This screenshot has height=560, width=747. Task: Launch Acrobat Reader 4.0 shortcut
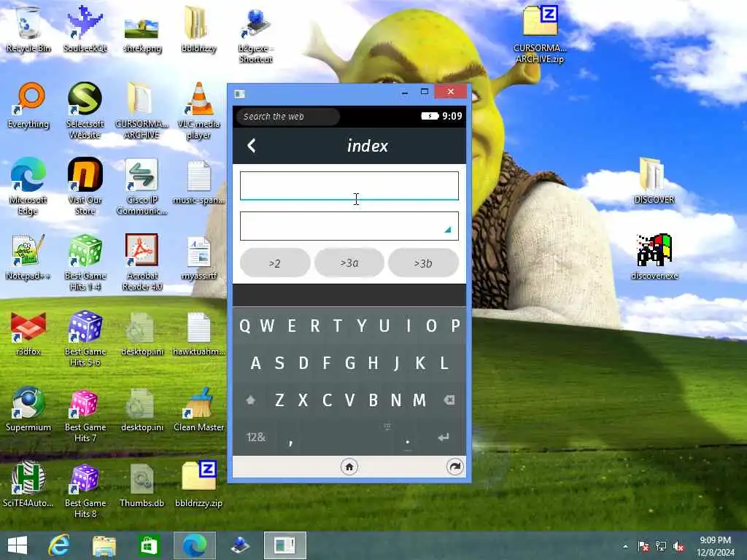pos(142,262)
